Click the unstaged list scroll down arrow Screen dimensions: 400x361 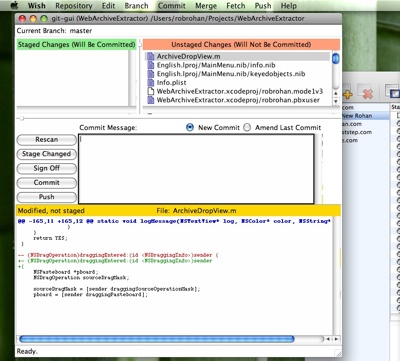[x=336, y=101]
